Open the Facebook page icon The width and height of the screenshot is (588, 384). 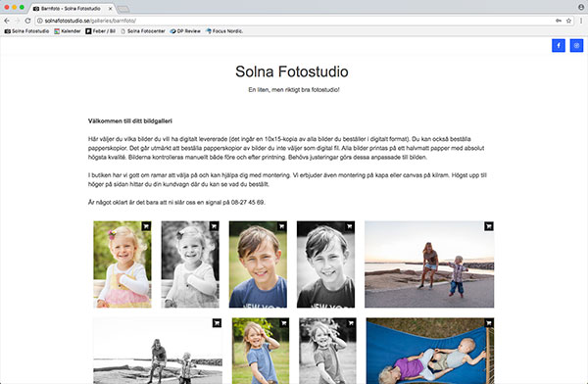(x=559, y=45)
